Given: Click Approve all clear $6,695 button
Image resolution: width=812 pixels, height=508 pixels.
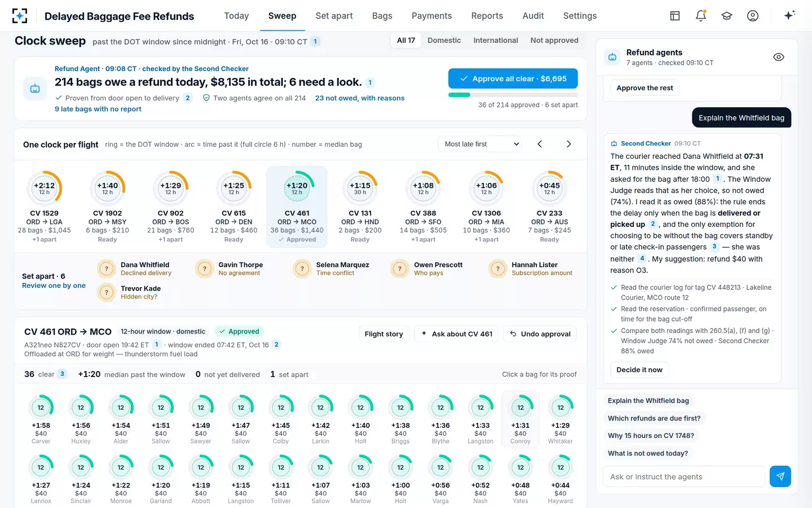Looking at the screenshot, I should point(513,78).
